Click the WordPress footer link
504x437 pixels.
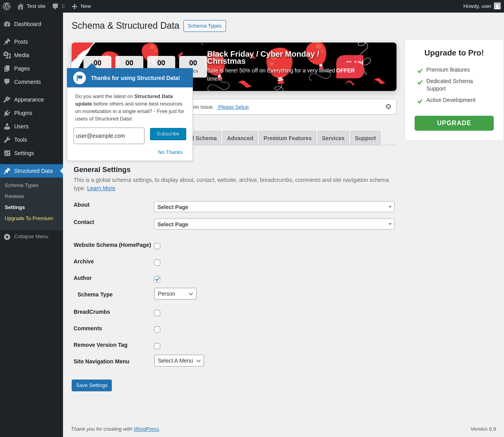click(146, 429)
